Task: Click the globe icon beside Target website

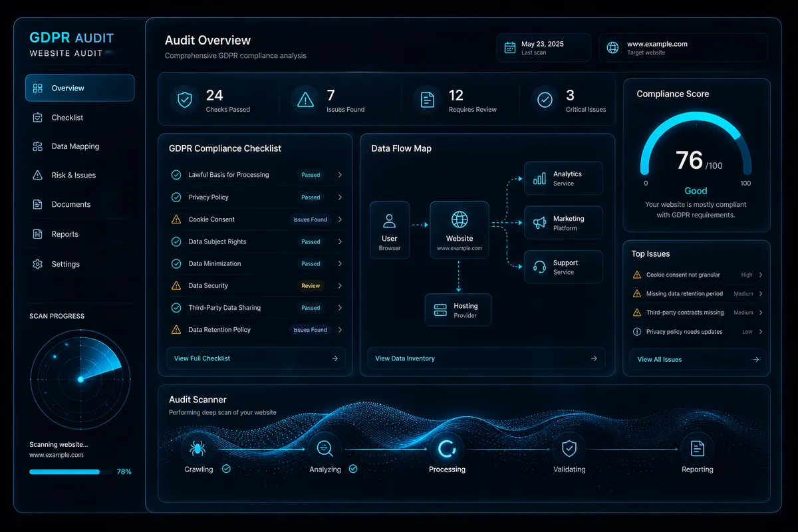Action: click(612, 48)
